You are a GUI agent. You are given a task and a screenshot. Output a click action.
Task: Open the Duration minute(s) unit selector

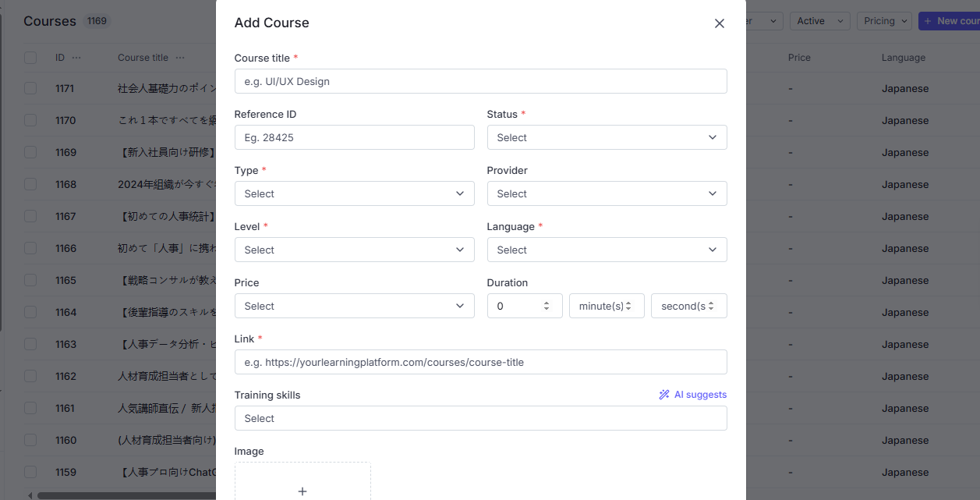point(607,306)
